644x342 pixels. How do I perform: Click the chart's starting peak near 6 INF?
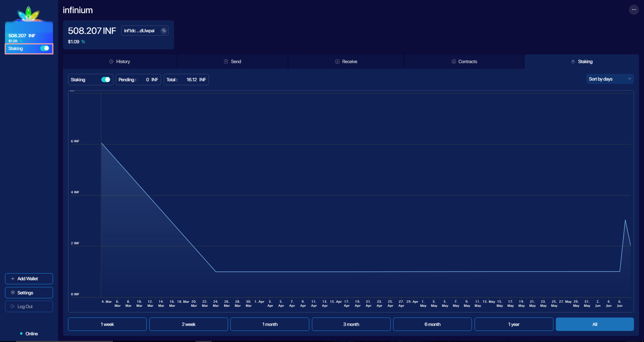[x=102, y=143]
